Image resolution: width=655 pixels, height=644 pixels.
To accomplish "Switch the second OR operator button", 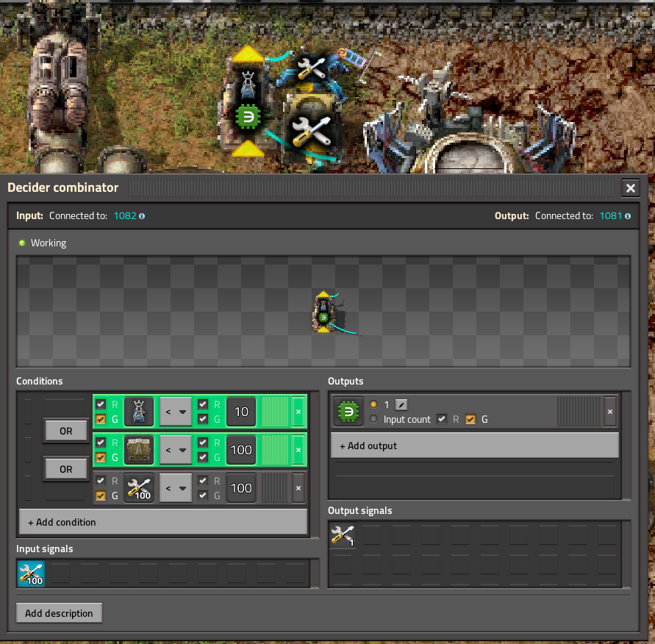I will 66,469.
